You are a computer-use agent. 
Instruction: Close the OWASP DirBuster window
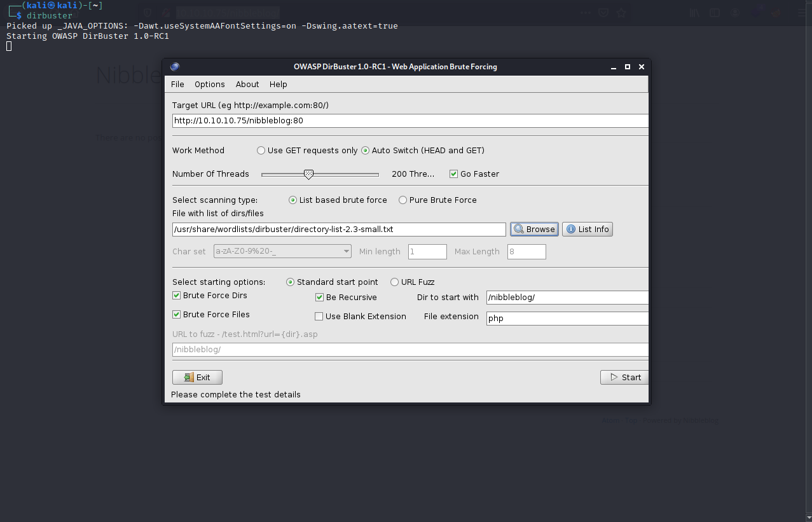click(x=642, y=67)
